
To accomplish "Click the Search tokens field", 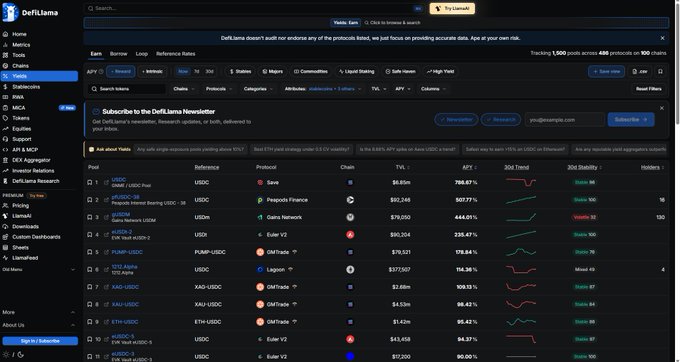I will [x=127, y=89].
